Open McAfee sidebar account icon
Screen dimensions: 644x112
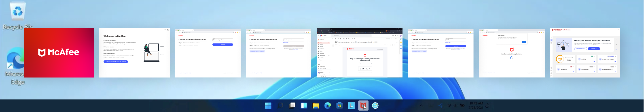[551, 68]
